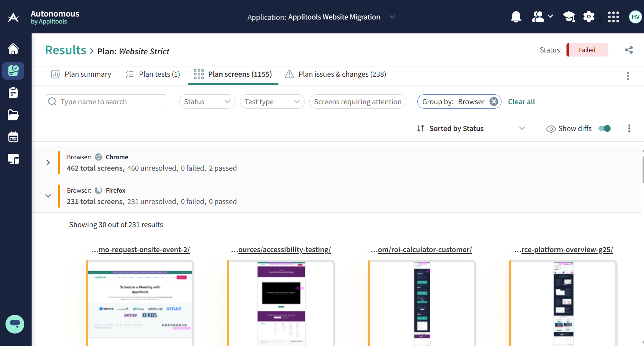Click Clear all filters
This screenshot has height=346, width=644.
coord(521,102)
